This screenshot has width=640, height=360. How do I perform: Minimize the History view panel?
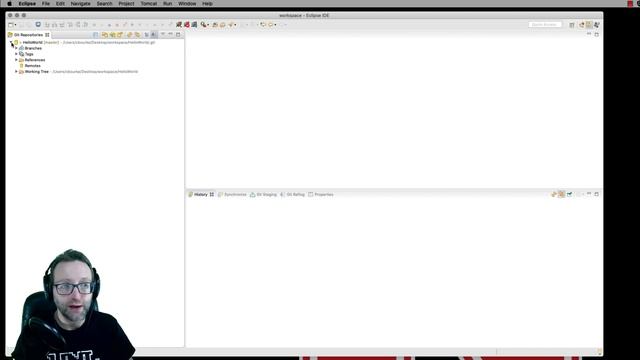click(589, 194)
